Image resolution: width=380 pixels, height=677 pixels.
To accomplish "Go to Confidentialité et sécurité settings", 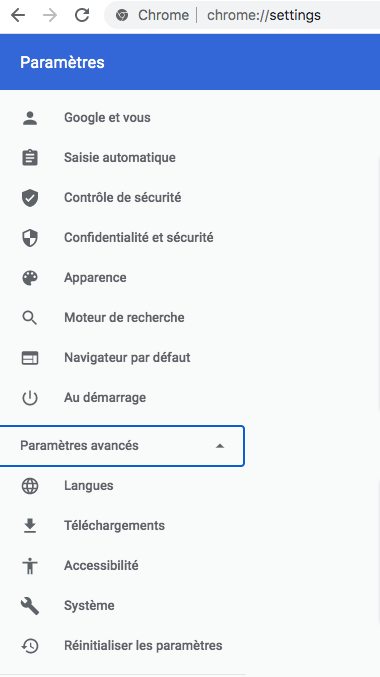I will coord(139,238).
